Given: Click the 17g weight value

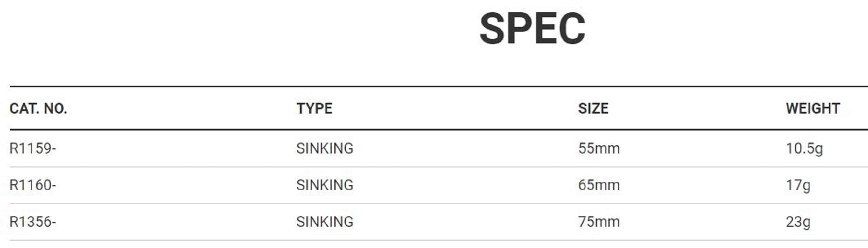Looking at the screenshot, I should (x=798, y=185).
